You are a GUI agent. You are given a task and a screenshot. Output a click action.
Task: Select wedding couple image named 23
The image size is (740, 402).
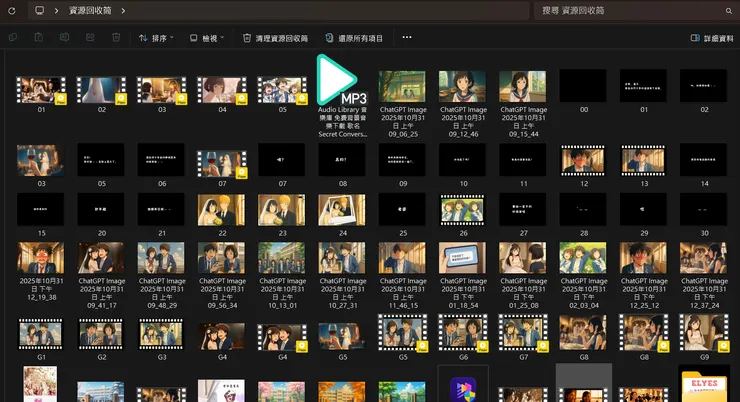point(282,214)
